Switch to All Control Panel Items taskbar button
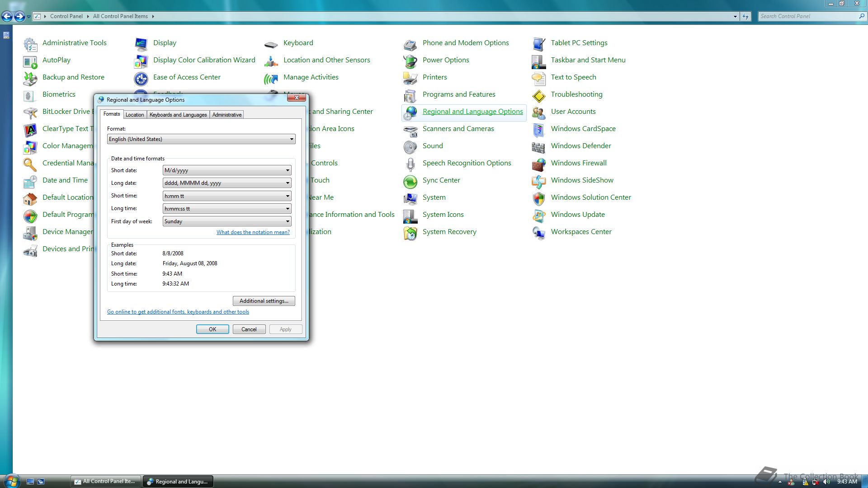 (106, 481)
